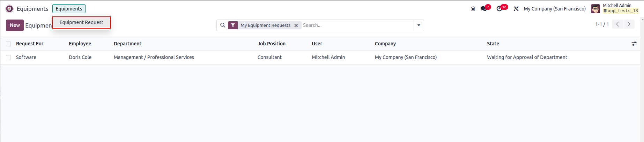Go to next page arrow
The width and height of the screenshot is (644, 142).
[629, 24]
